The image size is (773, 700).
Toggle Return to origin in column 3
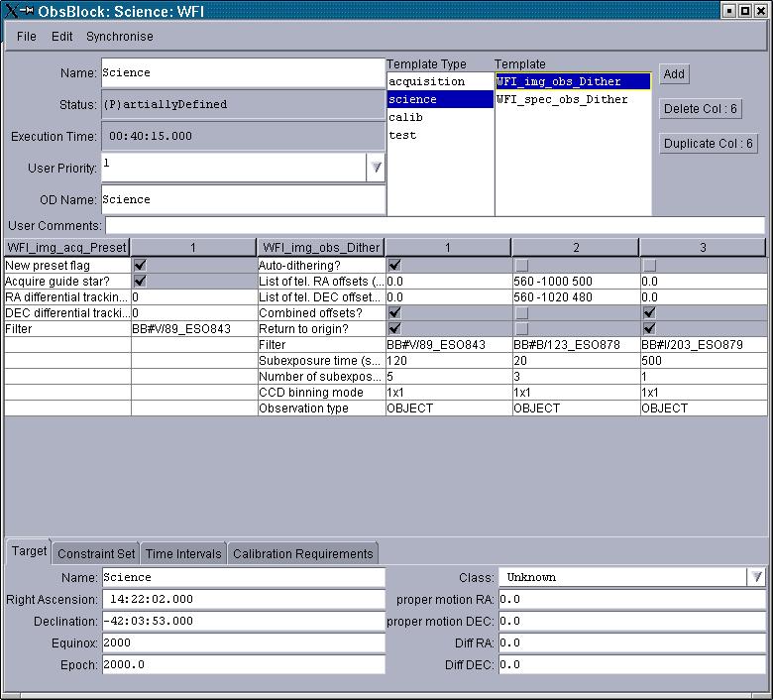click(x=650, y=328)
